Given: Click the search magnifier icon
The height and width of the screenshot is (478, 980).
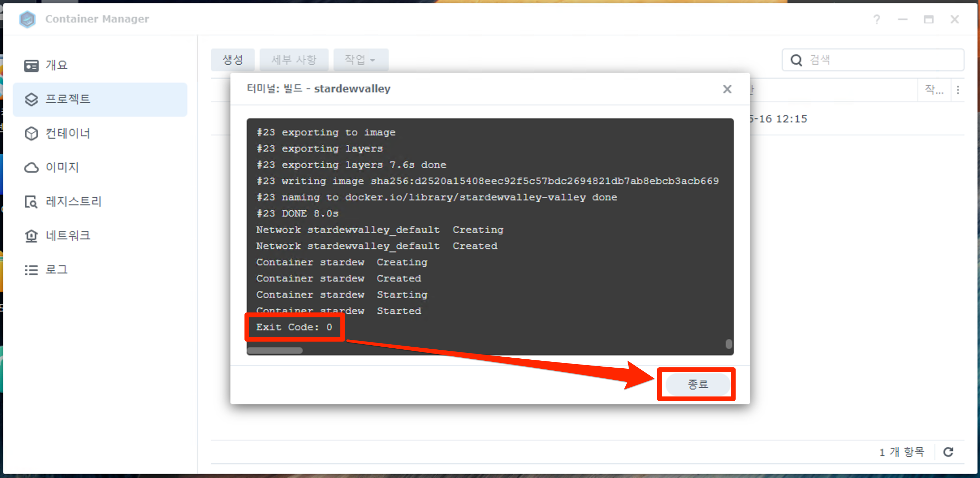Looking at the screenshot, I should point(796,60).
